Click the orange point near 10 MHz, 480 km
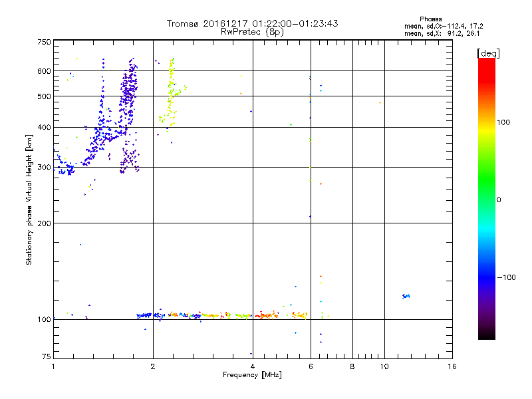The width and height of the screenshot is (532, 399). click(x=380, y=103)
